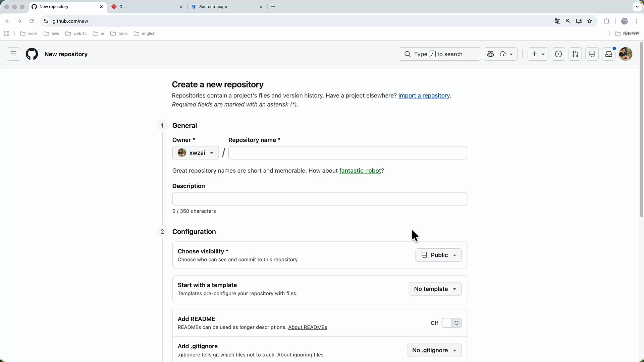
Task: Click the zoom magnifier icon in address bar
Action: point(568,21)
